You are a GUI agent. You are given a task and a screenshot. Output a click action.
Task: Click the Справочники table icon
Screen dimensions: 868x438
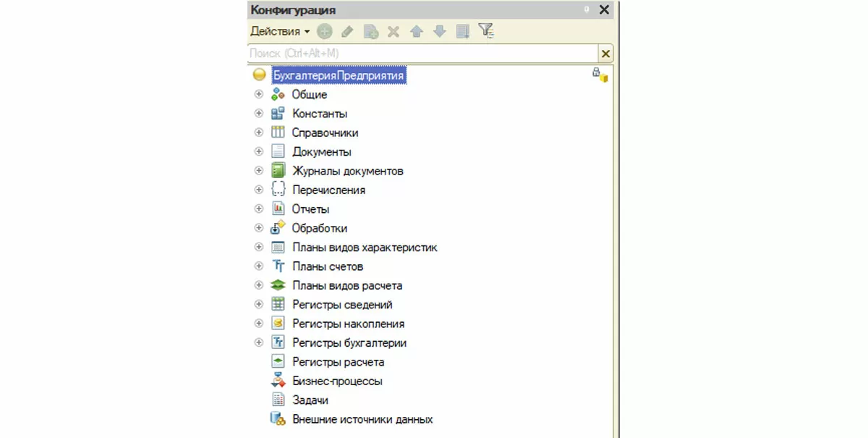tap(278, 132)
